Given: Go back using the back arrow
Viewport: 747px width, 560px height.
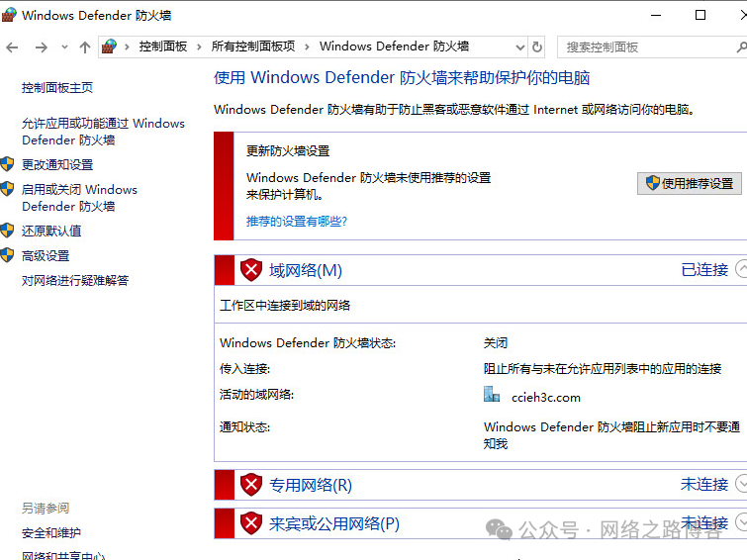Looking at the screenshot, I should pos(12,47).
